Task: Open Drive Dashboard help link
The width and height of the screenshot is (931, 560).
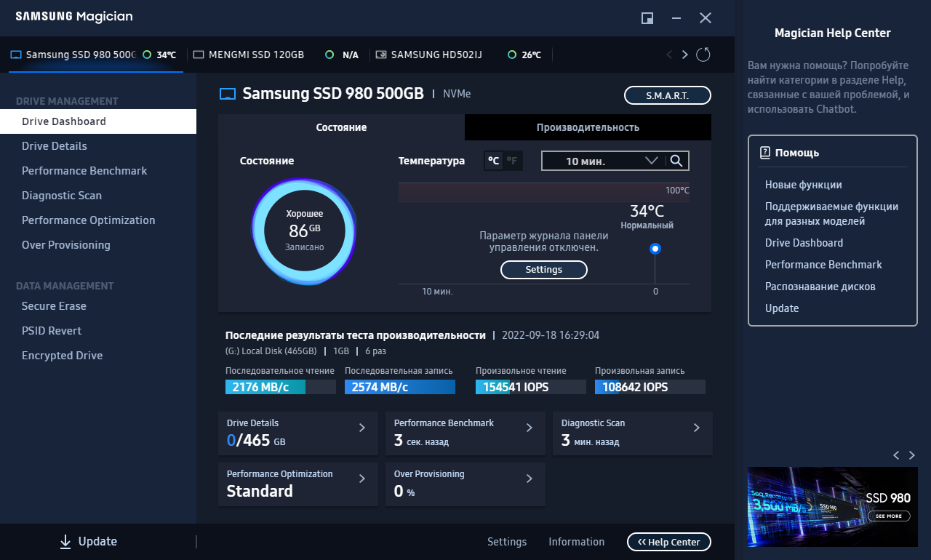Action: pyautogui.click(x=804, y=243)
